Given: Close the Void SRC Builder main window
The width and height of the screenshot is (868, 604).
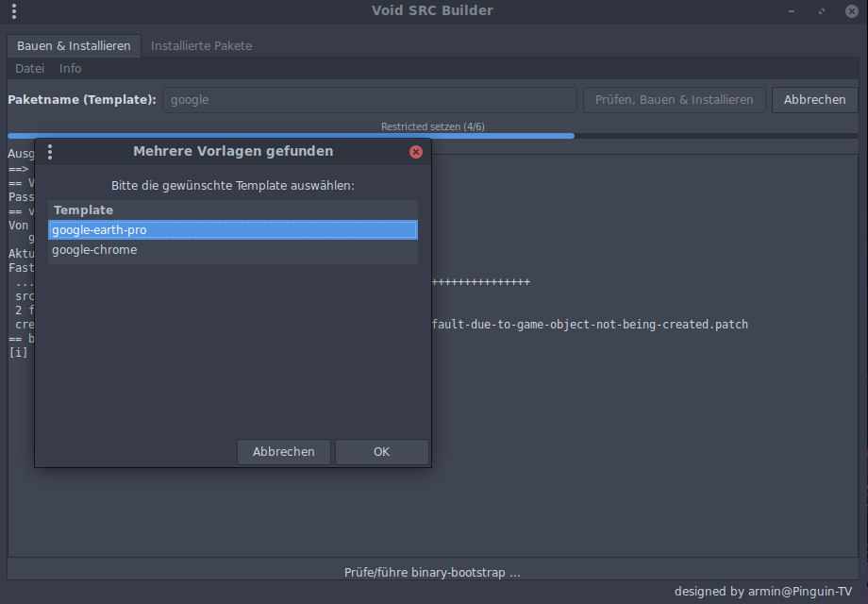Looking at the screenshot, I should [852, 11].
